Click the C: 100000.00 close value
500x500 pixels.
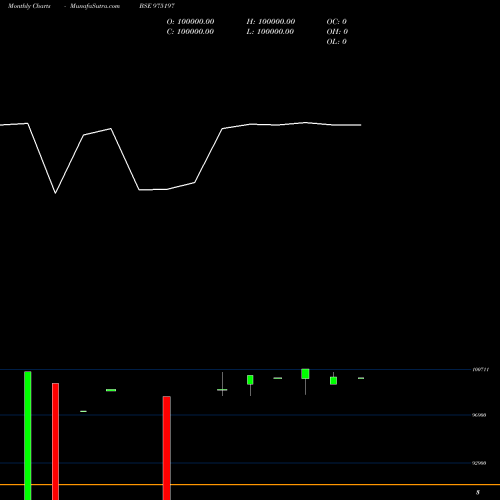coord(190,32)
